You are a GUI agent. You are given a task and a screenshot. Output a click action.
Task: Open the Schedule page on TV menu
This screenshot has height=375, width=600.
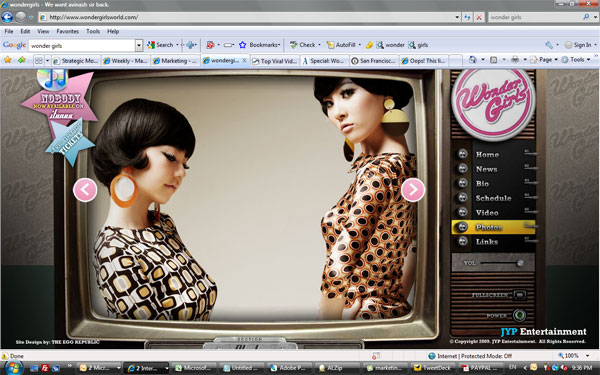(x=493, y=198)
